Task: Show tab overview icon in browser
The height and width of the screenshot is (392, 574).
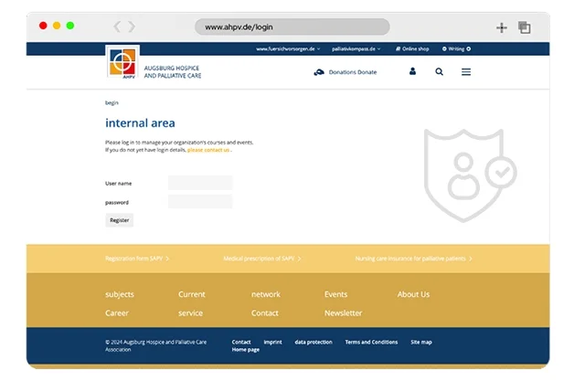Action: coord(525,27)
